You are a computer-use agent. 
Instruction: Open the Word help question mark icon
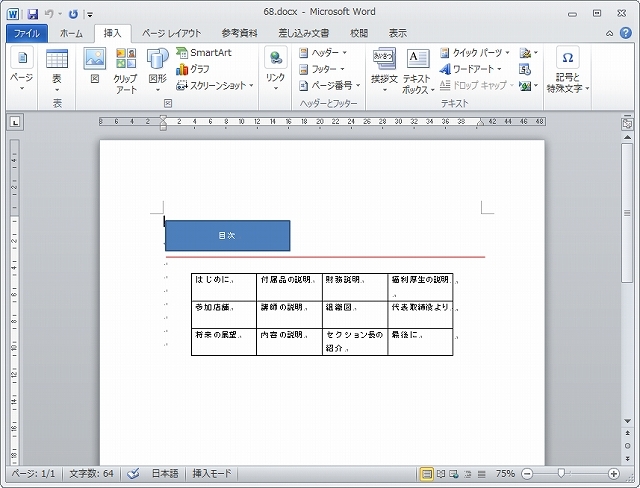click(626, 33)
